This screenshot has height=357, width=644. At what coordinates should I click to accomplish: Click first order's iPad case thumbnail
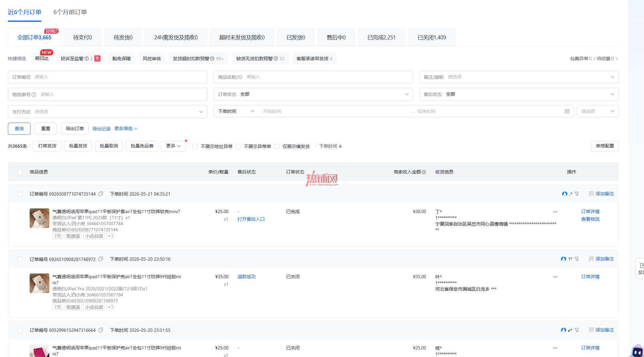(x=39, y=218)
